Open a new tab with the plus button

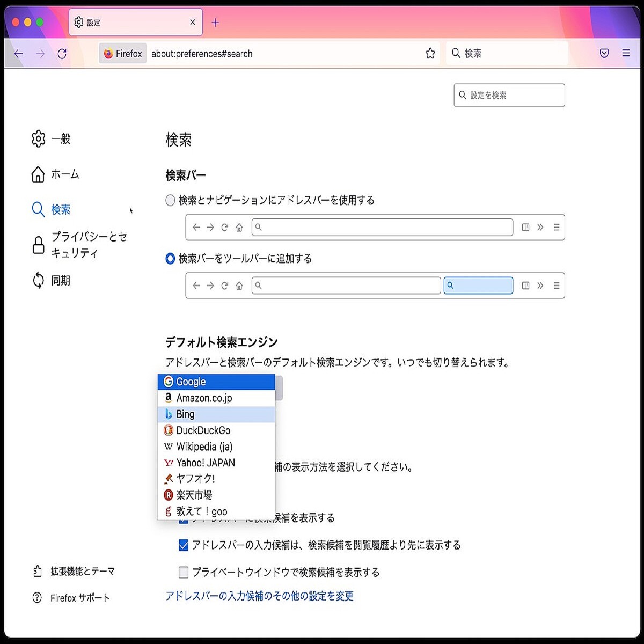point(215,23)
